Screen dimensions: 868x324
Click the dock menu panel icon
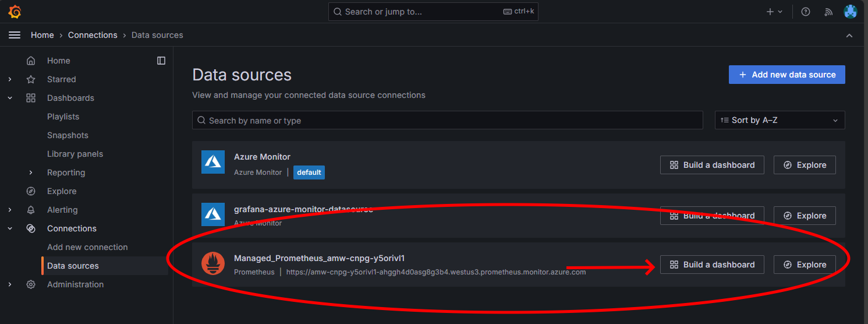(x=161, y=61)
